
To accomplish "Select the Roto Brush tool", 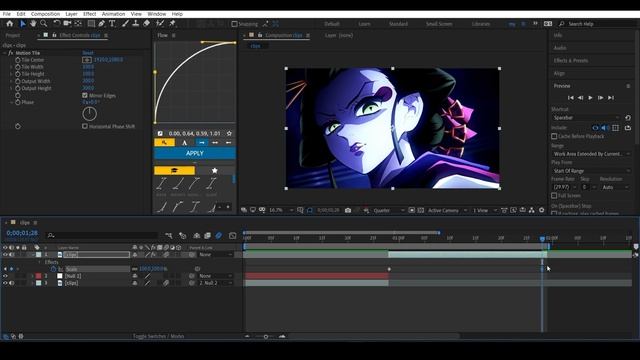I will pos(160,24).
